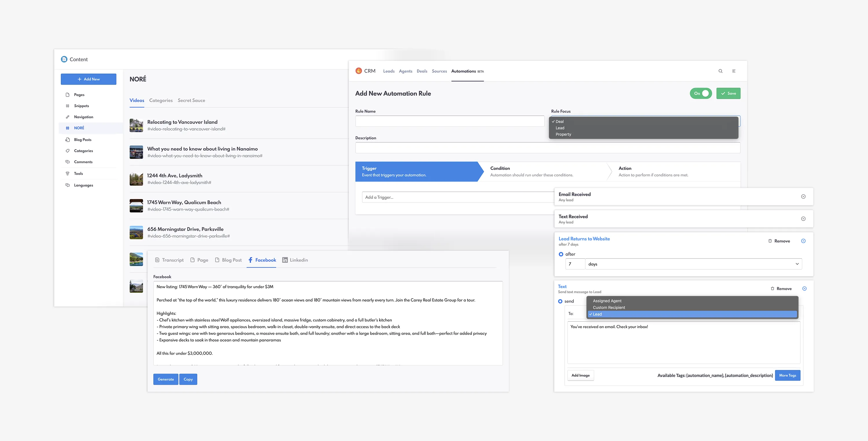Click the Rule Name input field

pyautogui.click(x=450, y=121)
